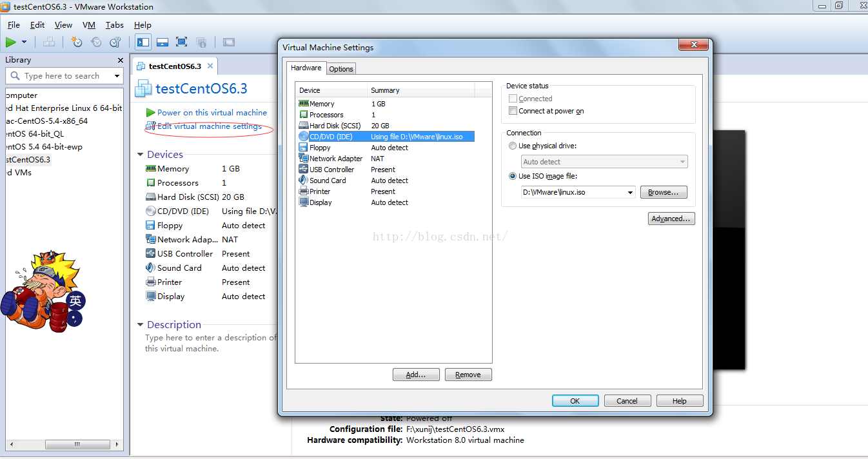868x459 pixels.
Task: Select the Memory icon in settings dialog list
Action: coord(303,103)
